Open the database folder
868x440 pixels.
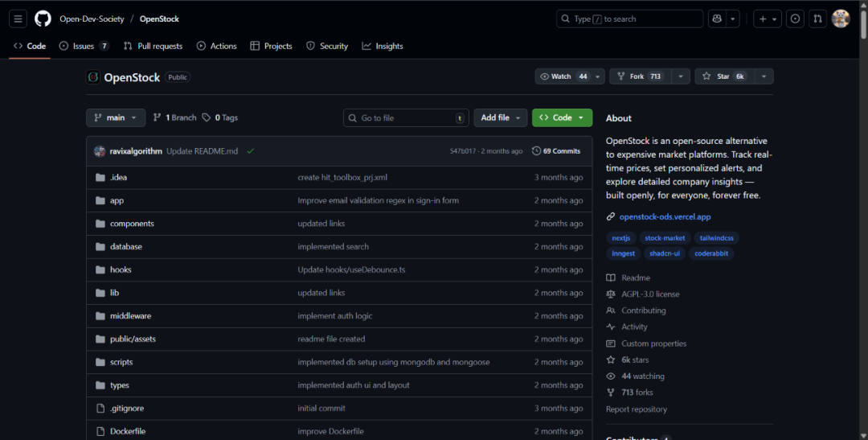tap(126, 247)
